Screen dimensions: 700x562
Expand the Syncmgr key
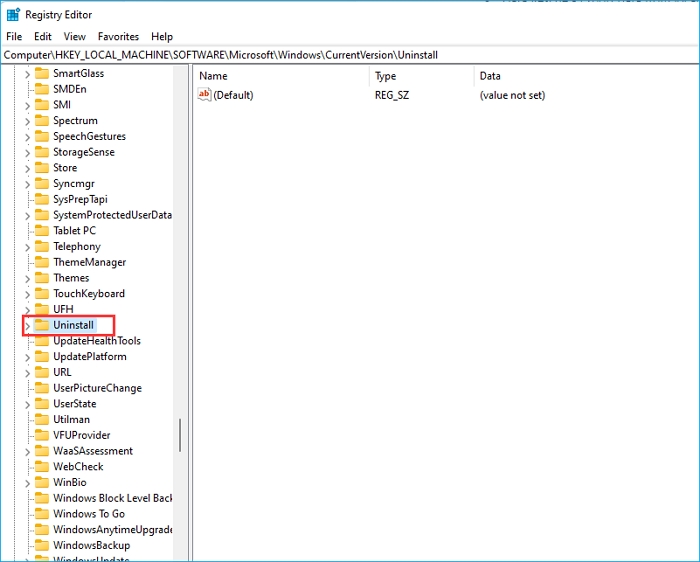(27, 184)
